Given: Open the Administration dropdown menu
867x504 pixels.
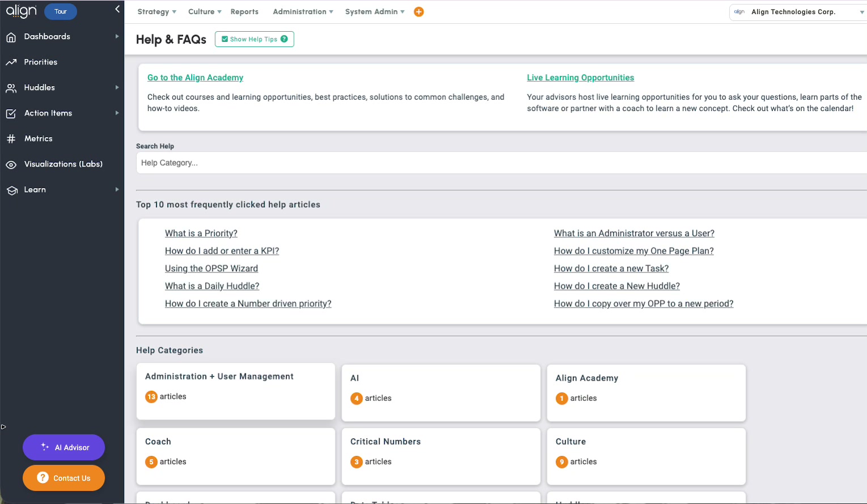Looking at the screenshot, I should [x=303, y=12].
